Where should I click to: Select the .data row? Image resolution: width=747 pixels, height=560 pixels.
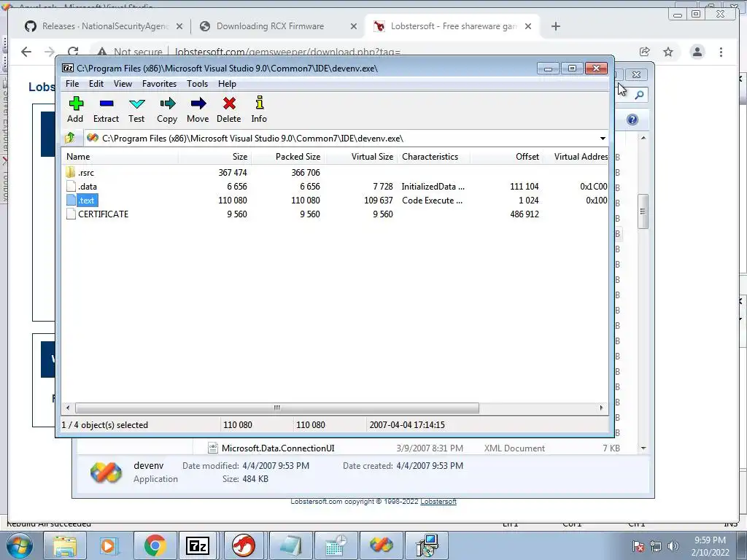pyautogui.click(x=336, y=186)
